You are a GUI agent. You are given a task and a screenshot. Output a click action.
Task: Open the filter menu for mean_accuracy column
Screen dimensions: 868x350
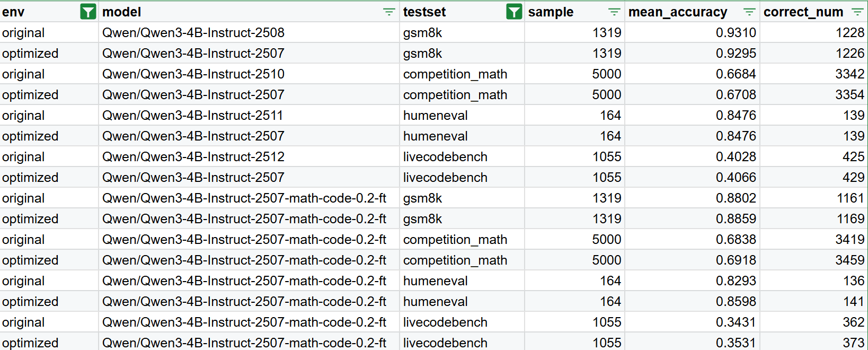coord(749,12)
